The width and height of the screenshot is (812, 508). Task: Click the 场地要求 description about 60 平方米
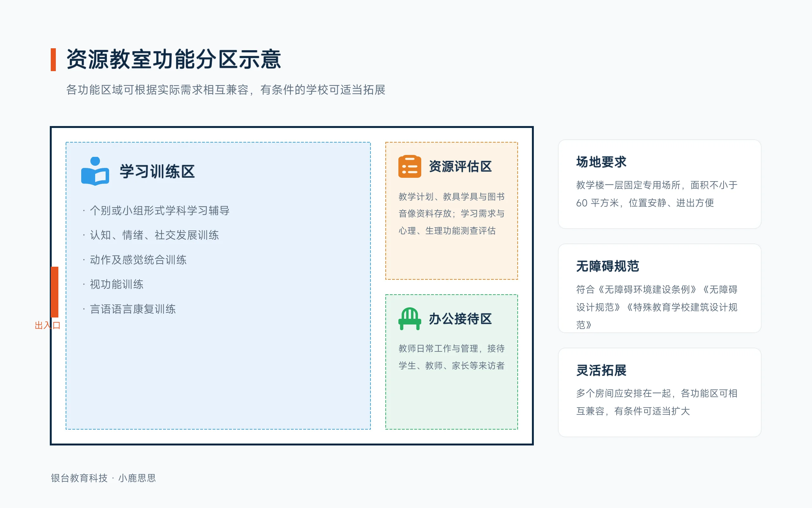point(657,194)
